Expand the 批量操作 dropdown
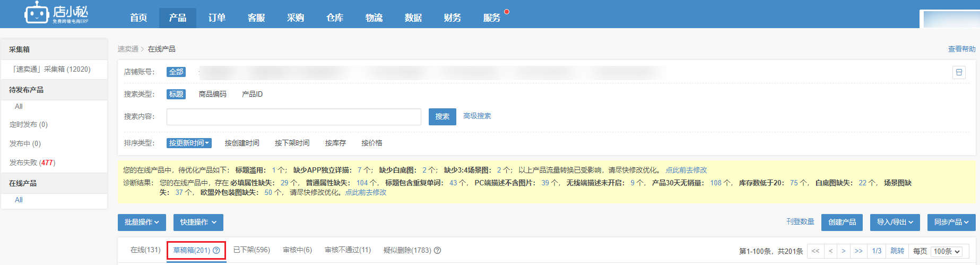Screen dimensions: 980x265 (x=142, y=222)
